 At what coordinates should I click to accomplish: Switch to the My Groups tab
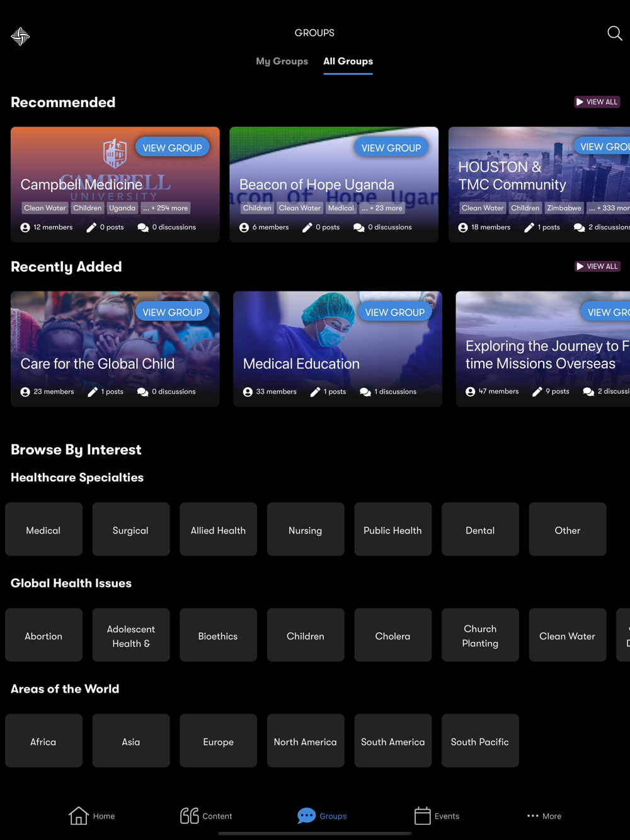(x=282, y=61)
